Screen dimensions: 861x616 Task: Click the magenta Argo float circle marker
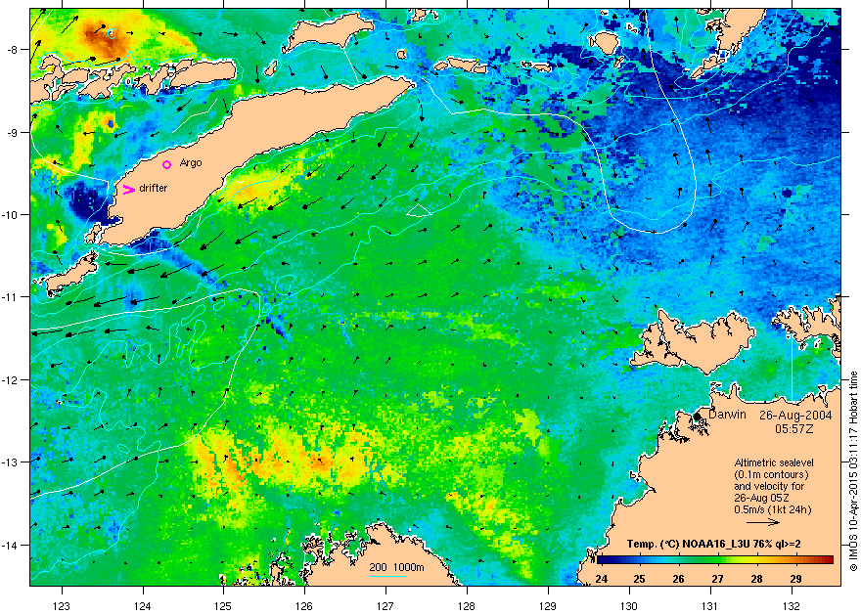click(x=167, y=164)
